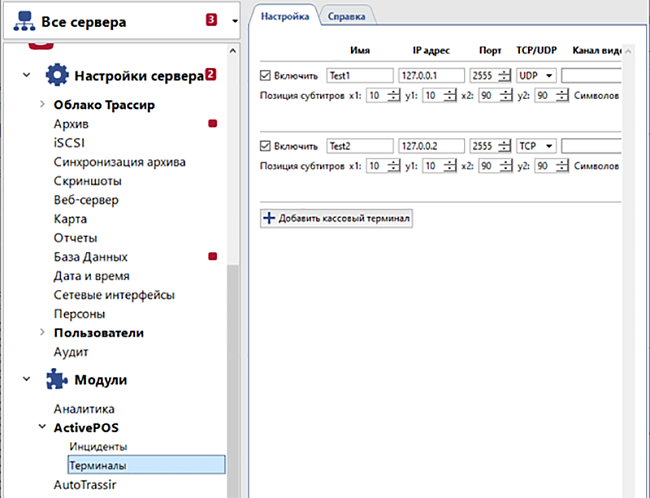Image resolution: width=650 pixels, height=498 pixels.
Task: Expand the Облако Трассир node
Action: coord(42,104)
